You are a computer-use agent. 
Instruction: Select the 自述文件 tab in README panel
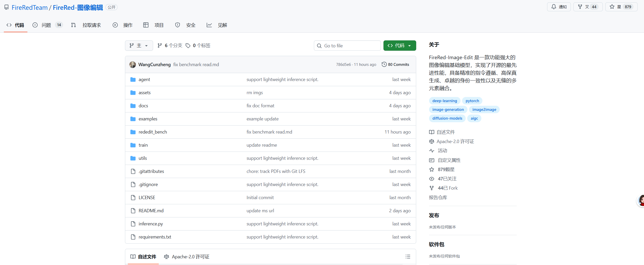[143, 257]
